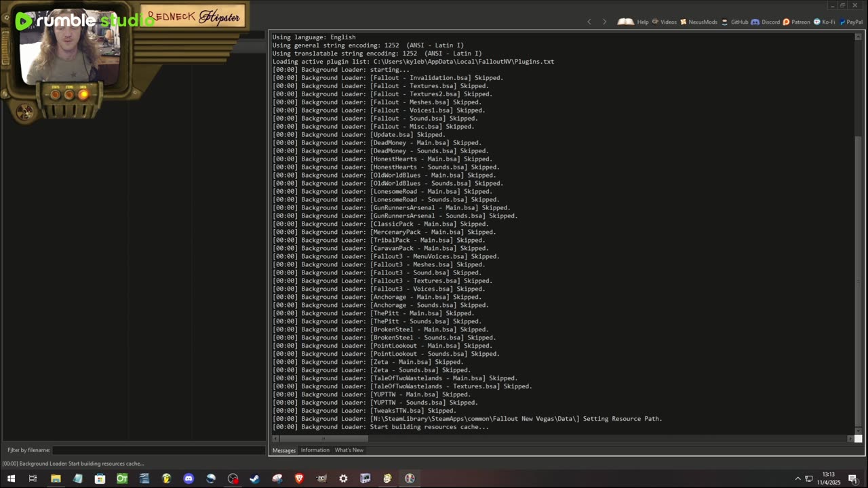Visit NexusMods from the toolbar

[x=698, y=22]
